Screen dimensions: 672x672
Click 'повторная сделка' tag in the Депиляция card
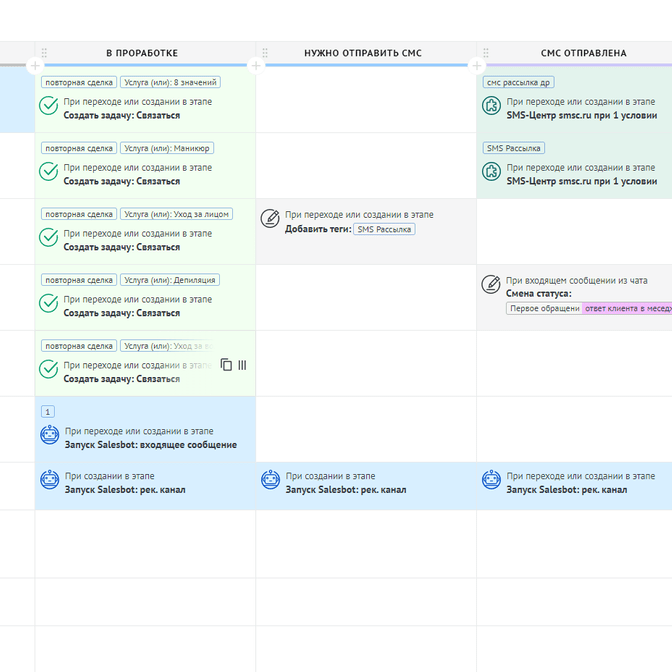(x=79, y=280)
